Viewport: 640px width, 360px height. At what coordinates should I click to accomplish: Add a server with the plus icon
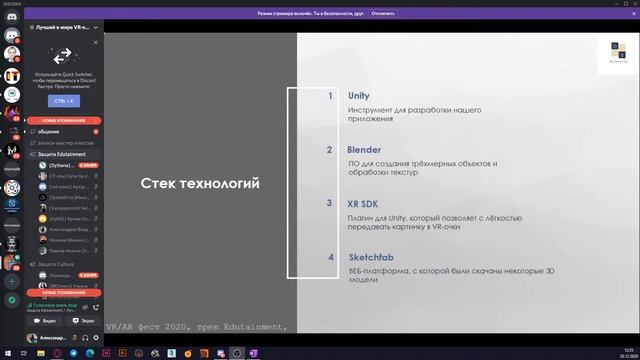[x=12, y=281]
